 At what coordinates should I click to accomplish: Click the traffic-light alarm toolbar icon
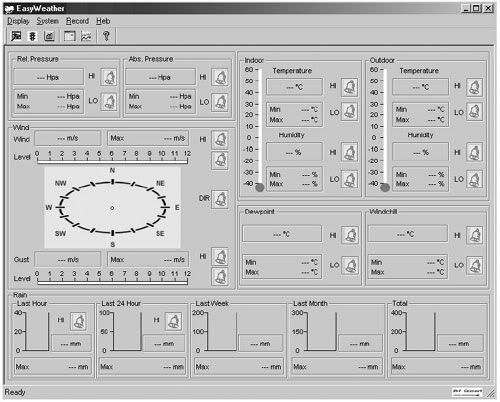pos(32,36)
